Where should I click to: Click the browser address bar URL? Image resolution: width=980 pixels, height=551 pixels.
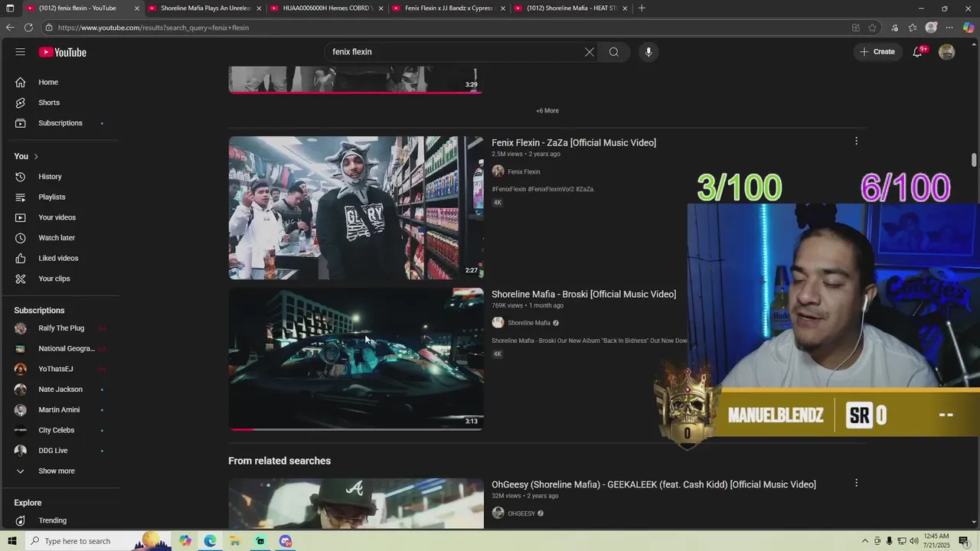point(153,28)
